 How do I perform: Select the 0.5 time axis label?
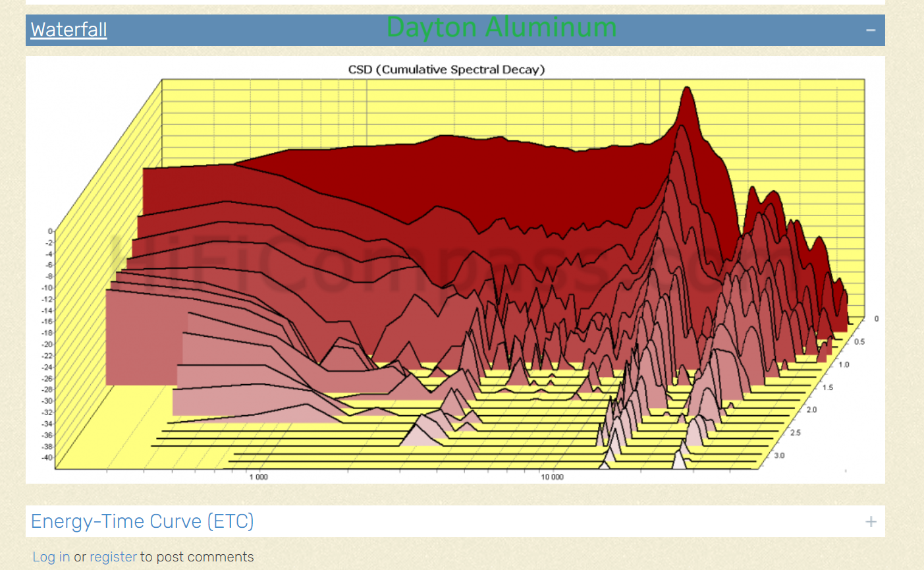point(859,341)
